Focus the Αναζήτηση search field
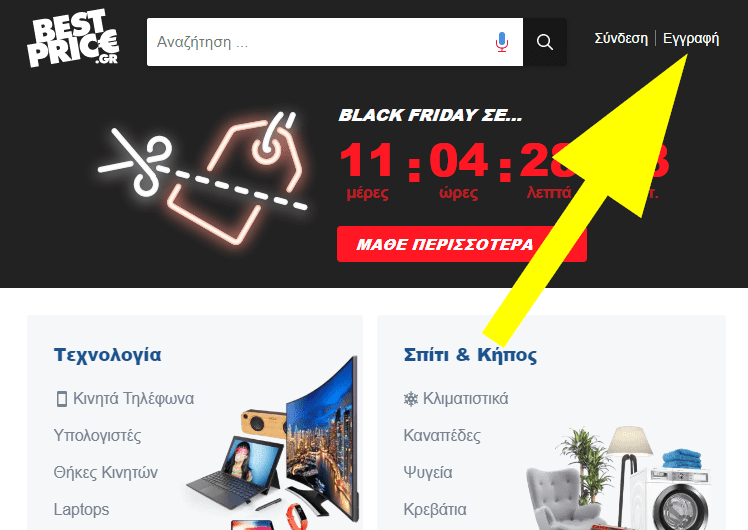This screenshot has height=530, width=748. 320,42
